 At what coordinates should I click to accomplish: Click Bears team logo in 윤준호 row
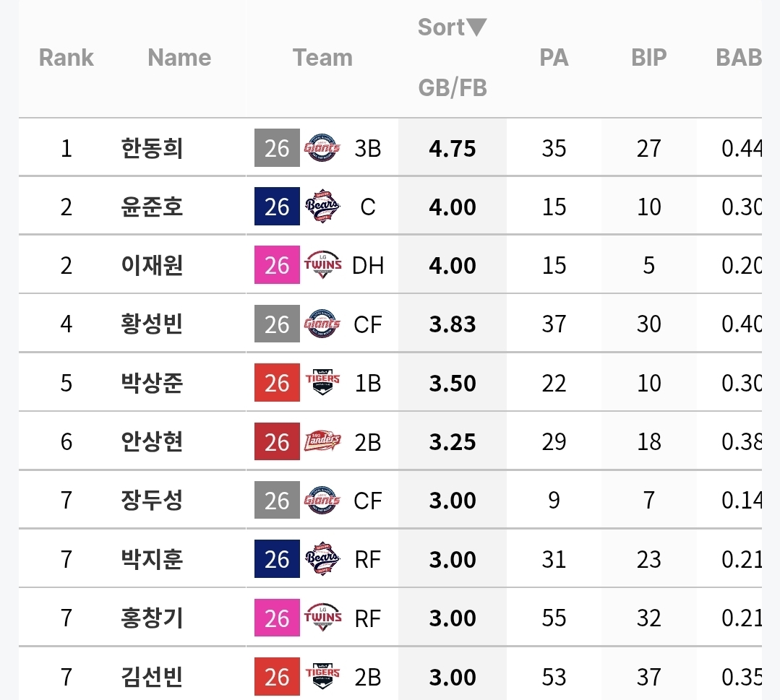click(322, 207)
